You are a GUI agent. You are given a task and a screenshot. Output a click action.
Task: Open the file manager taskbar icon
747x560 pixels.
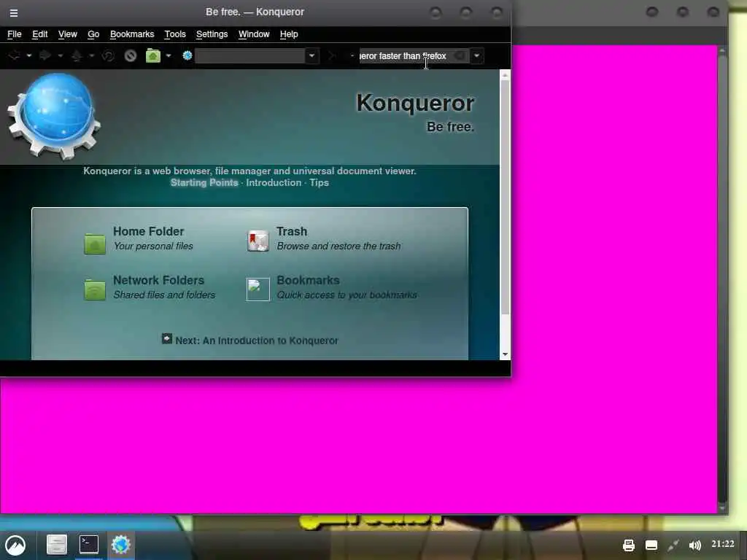click(x=56, y=545)
